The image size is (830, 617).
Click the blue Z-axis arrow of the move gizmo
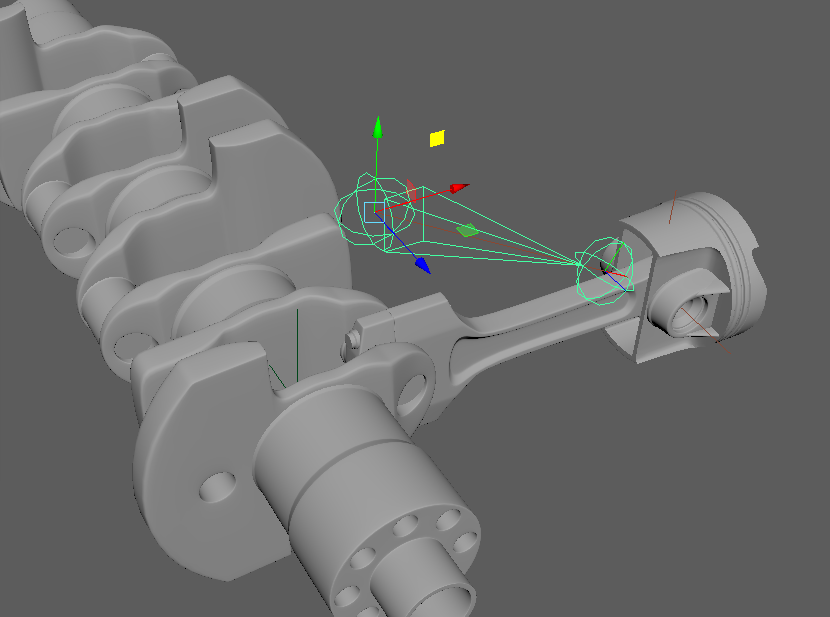click(x=423, y=265)
